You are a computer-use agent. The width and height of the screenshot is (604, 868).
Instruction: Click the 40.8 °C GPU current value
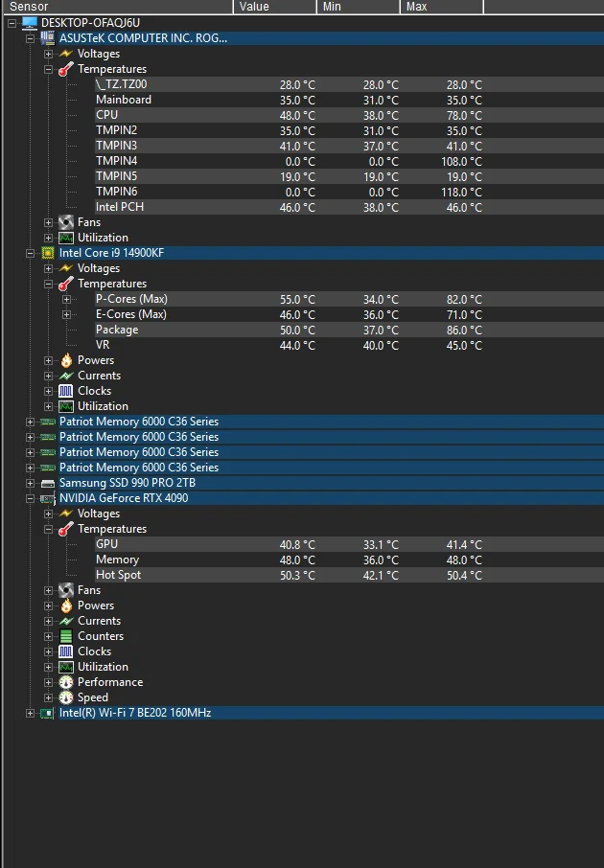[x=297, y=545]
